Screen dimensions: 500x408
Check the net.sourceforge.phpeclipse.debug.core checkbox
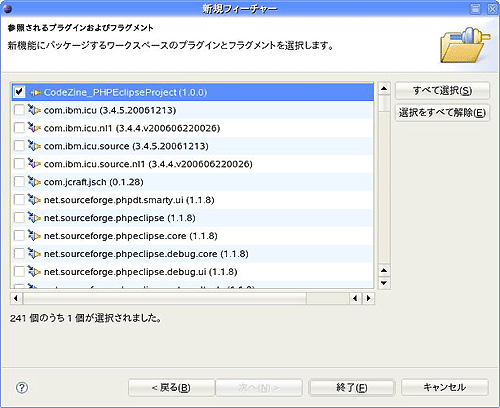pyautogui.click(x=19, y=254)
